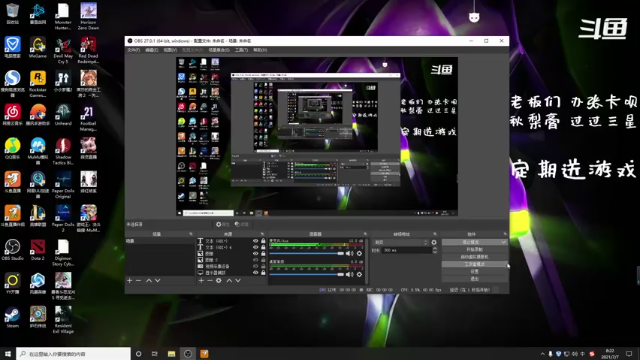Toggle visibility of the video capture device source
This screenshot has width=640, height=360.
(256, 266)
